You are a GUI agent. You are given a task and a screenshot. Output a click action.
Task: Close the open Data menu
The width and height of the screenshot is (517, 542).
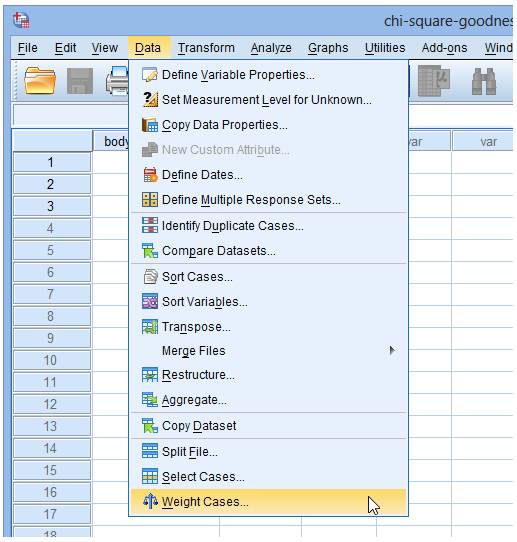[148, 48]
